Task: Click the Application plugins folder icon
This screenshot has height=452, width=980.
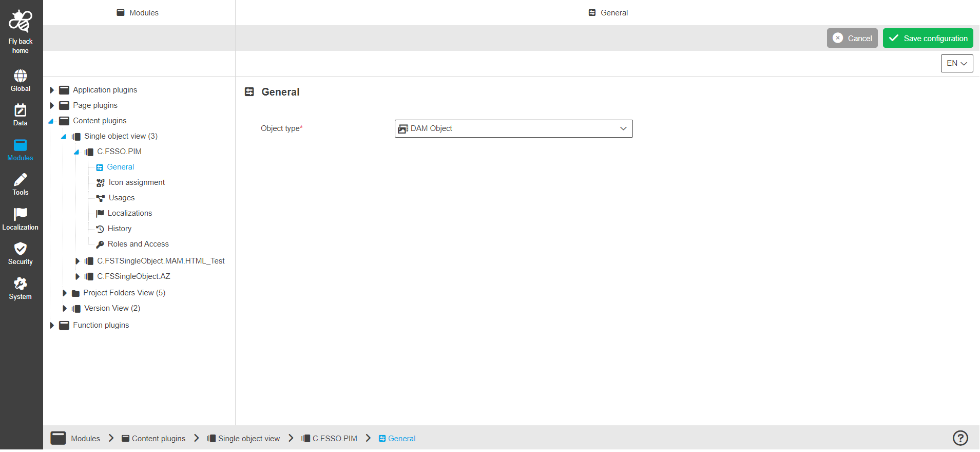Action: [64, 90]
